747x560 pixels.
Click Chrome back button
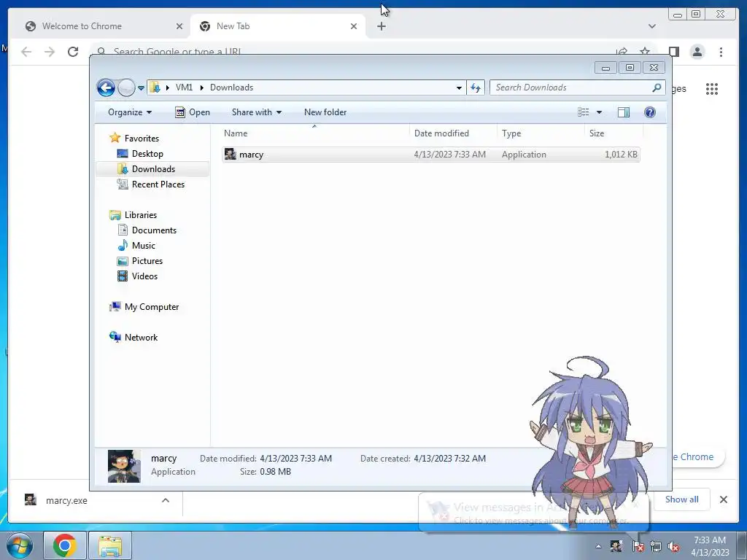point(26,52)
